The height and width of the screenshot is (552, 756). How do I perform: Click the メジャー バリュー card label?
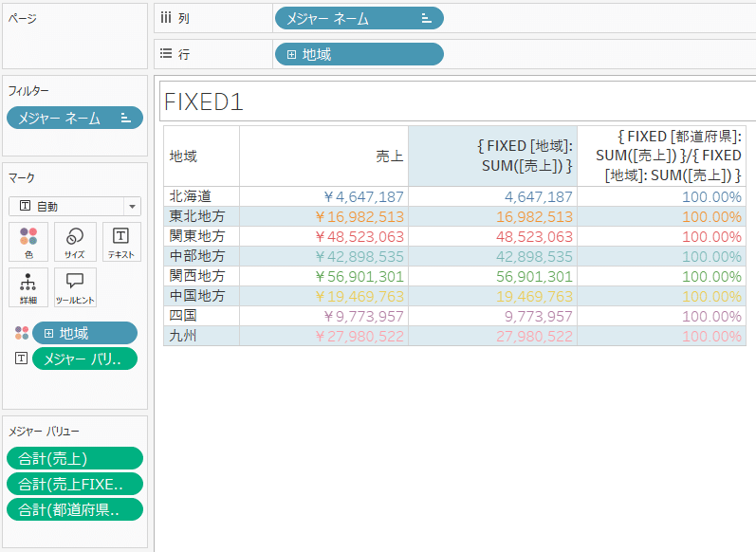44,431
